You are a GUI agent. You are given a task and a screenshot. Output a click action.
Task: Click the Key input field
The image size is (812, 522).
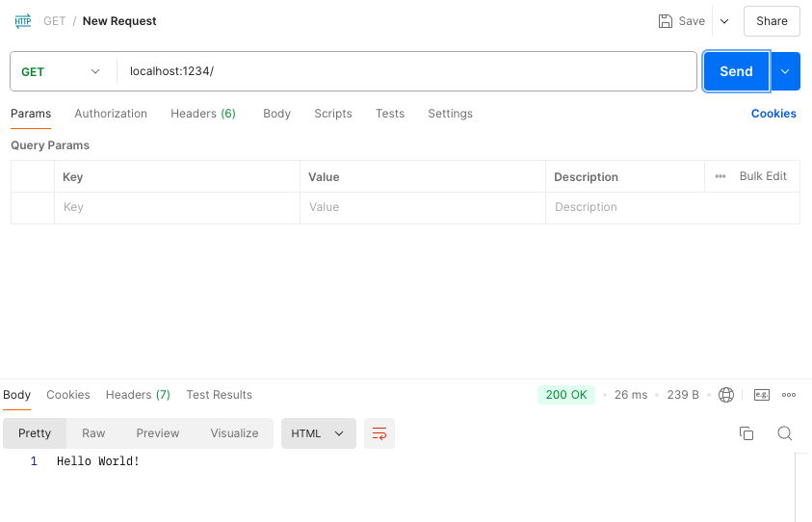[x=177, y=208]
